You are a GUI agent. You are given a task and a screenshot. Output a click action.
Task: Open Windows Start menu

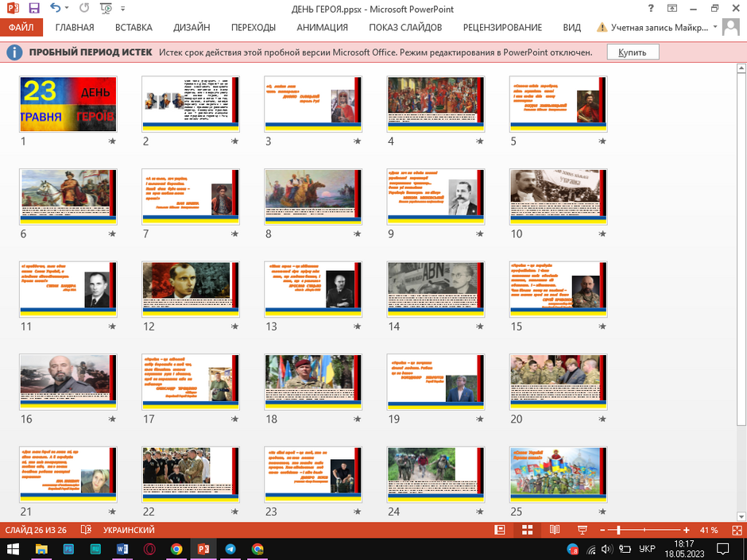coord(13,549)
